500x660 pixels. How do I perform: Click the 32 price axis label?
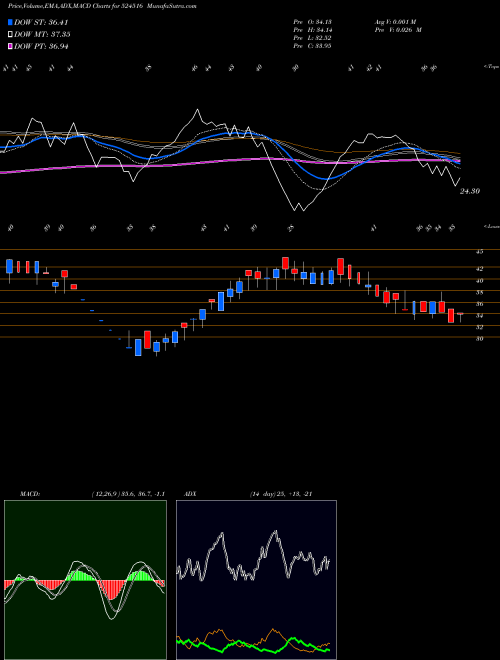[479, 327]
